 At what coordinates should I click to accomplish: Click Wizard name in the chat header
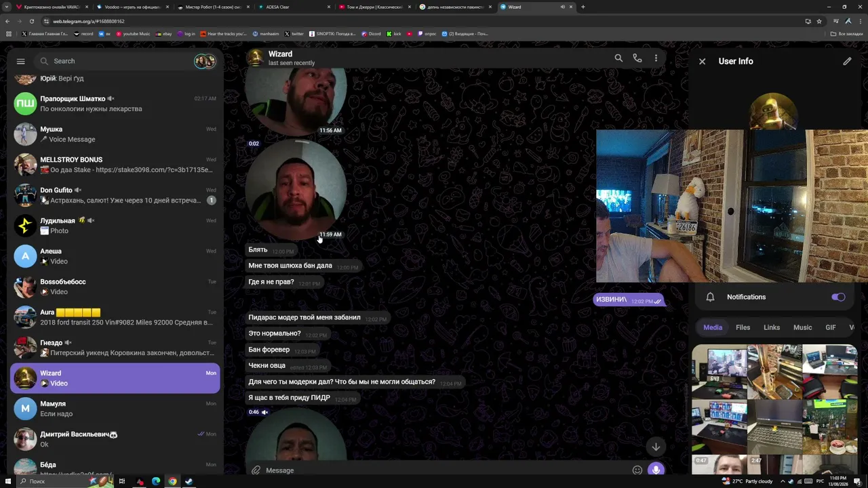click(280, 54)
